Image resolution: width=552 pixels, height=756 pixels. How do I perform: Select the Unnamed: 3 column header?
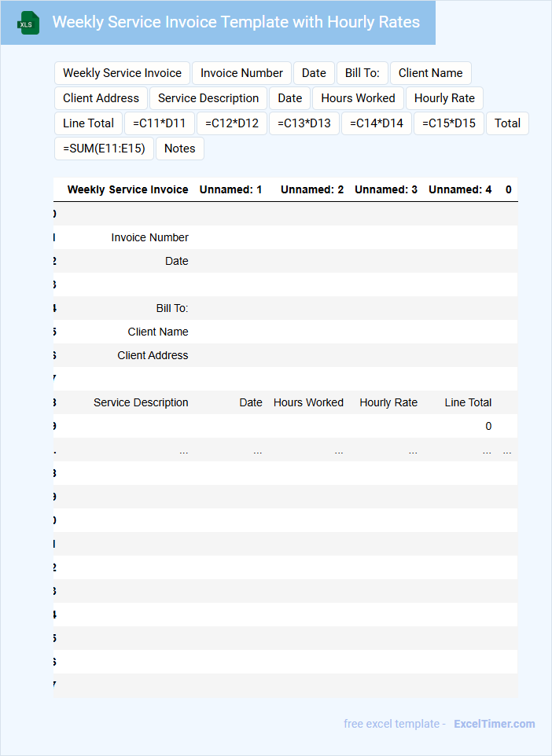[x=386, y=190]
